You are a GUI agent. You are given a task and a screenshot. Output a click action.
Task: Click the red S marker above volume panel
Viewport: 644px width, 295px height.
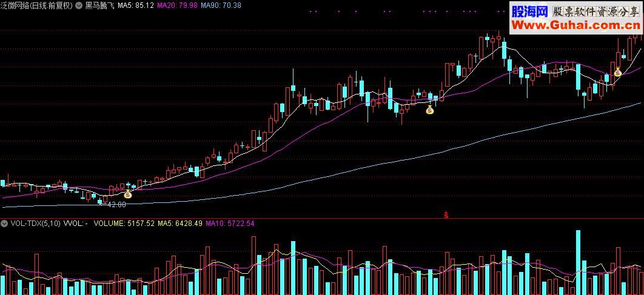pyautogui.click(x=446, y=214)
